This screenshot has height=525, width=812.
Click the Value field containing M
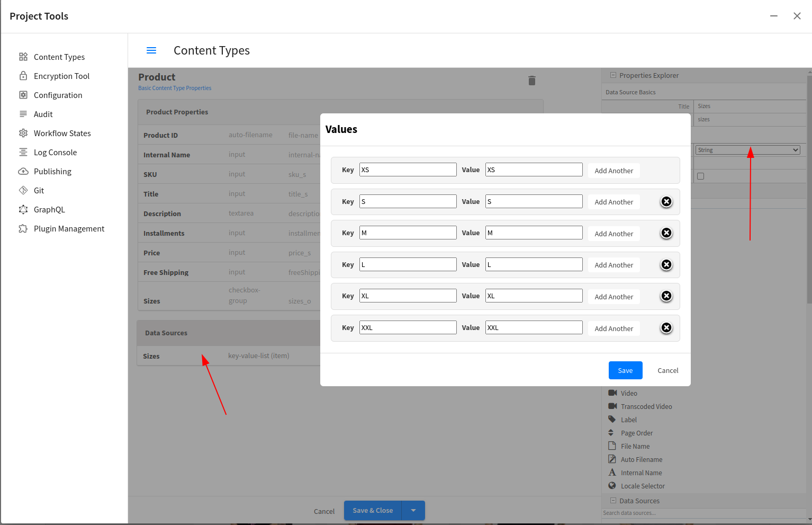coord(534,233)
